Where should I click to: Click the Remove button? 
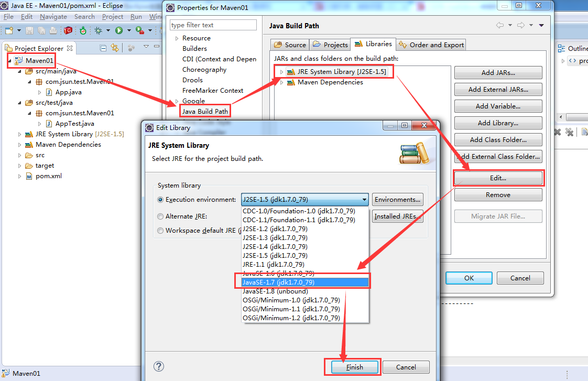pos(498,194)
